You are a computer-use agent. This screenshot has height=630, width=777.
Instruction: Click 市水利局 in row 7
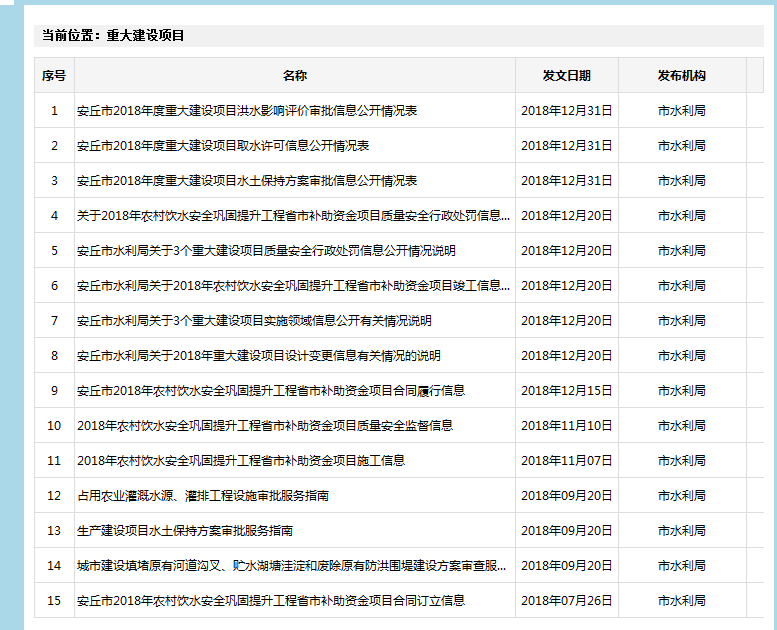point(682,321)
